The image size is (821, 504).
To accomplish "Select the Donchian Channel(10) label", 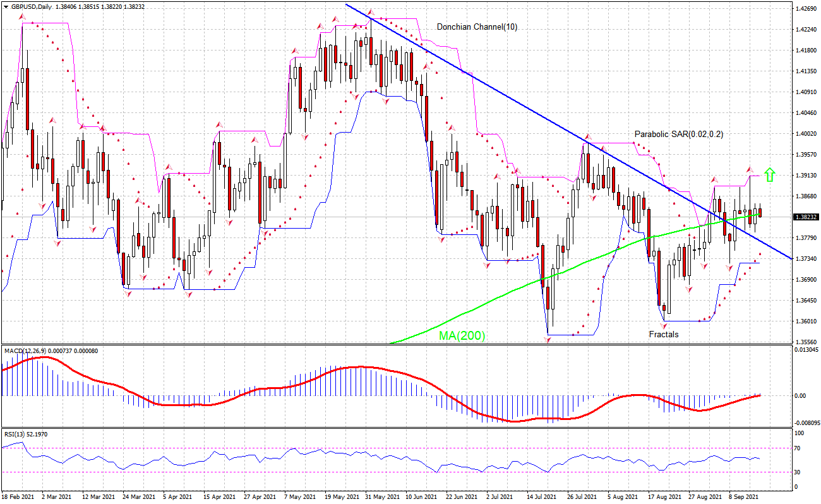I will pos(477,27).
